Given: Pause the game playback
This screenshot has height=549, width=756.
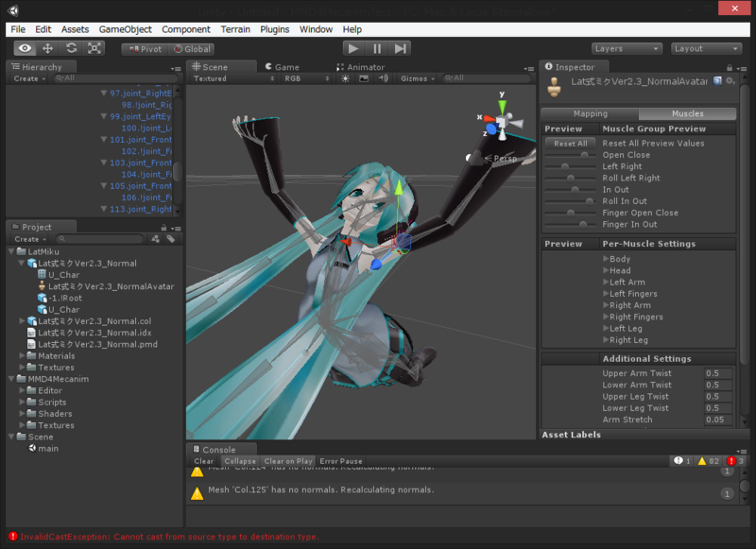Looking at the screenshot, I should click(x=377, y=49).
